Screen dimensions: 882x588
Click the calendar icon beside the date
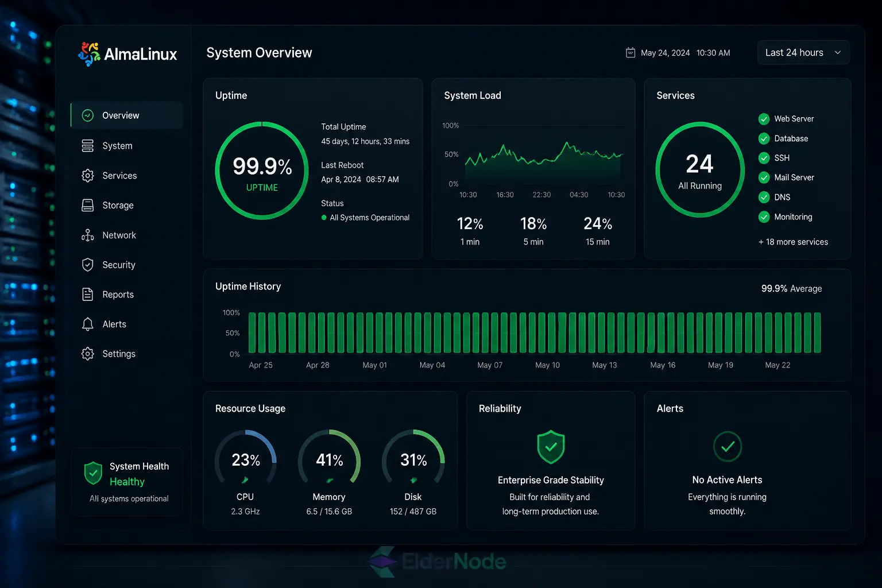(630, 53)
